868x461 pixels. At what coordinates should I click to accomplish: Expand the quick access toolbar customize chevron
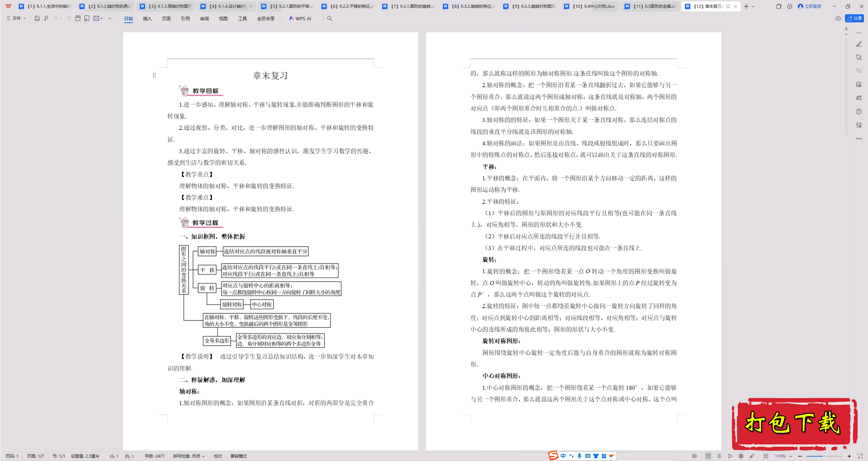coord(110,18)
